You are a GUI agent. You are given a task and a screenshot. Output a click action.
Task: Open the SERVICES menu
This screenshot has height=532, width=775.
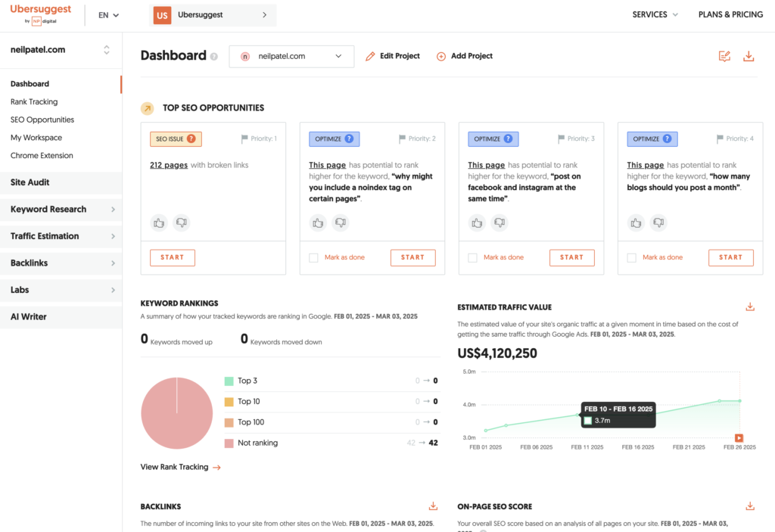click(654, 14)
